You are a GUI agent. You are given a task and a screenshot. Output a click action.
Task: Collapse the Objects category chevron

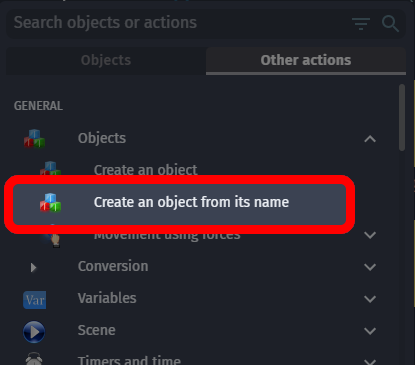pos(370,139)
